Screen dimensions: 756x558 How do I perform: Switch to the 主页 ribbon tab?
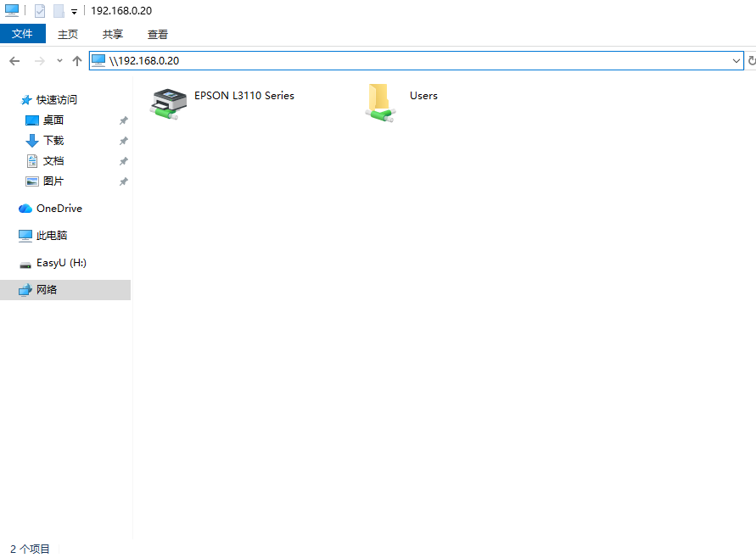(x=68, y=34)
